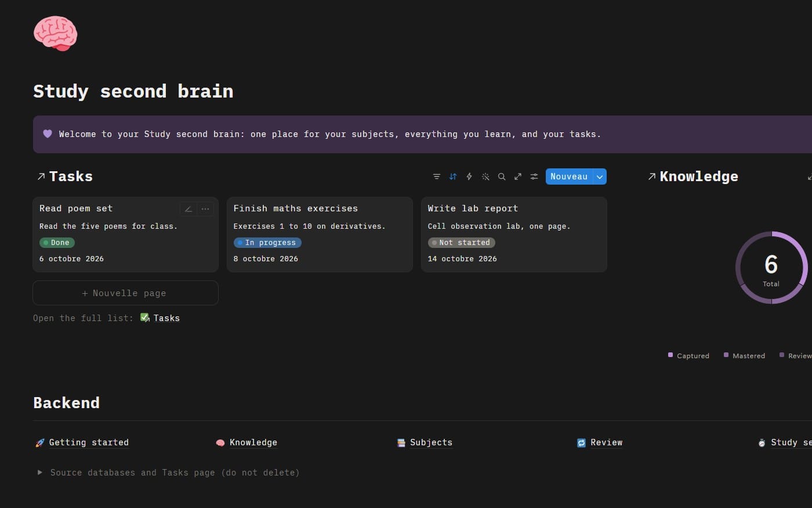Click the expand full-page arrows icon for Tasks
Viewport: 812px width, 508px height.
point(518,176)
